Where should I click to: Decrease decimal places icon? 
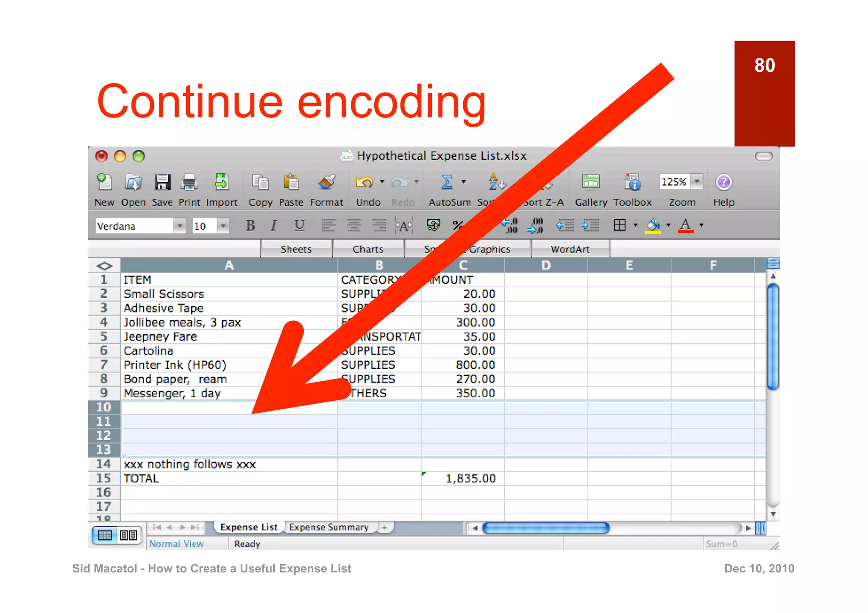coord(535,225)
